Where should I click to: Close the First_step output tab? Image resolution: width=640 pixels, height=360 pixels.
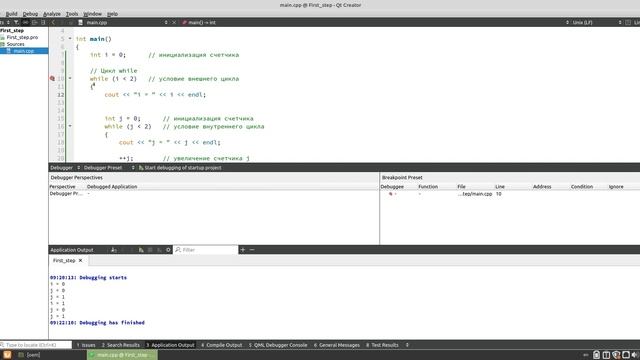80,260
